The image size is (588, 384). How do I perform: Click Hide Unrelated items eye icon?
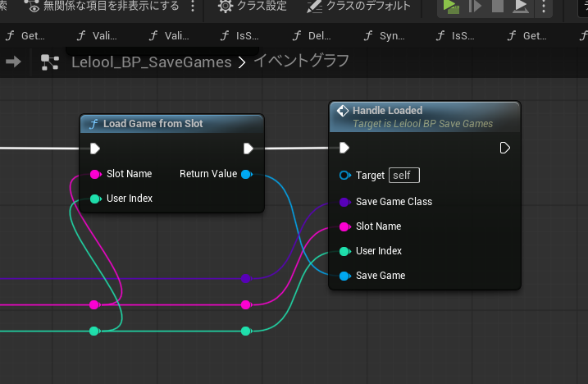point(32,5)
